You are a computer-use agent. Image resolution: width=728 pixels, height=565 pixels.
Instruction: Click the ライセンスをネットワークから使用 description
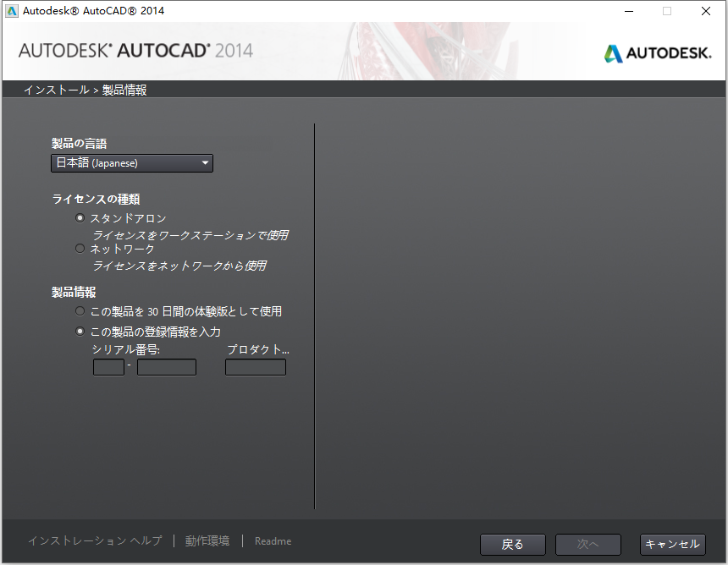click(x=179, y=266)
